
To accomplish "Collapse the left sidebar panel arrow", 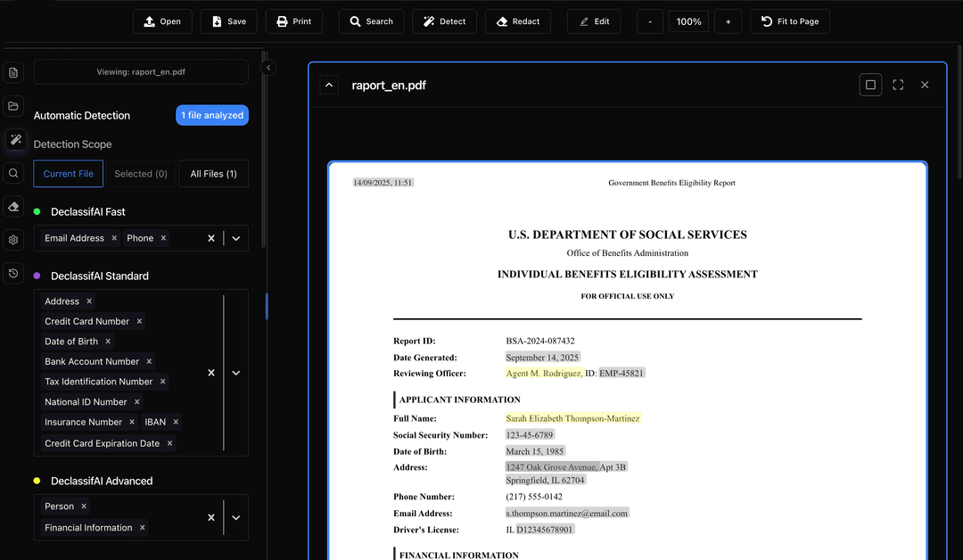I will (x=268, y=68).
